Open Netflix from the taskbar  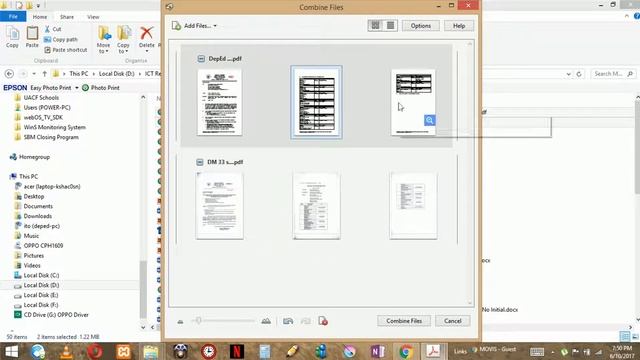(237, 351)
